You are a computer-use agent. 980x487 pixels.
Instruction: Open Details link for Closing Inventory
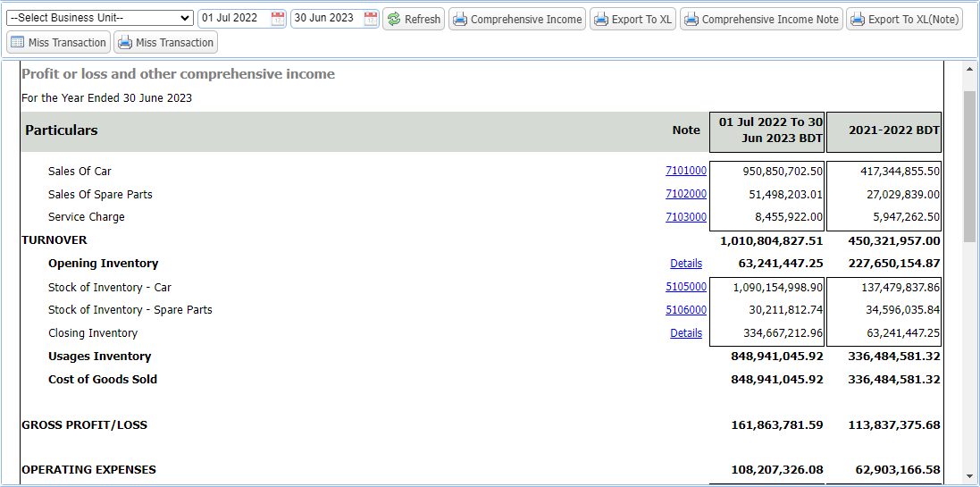[685, 333]
